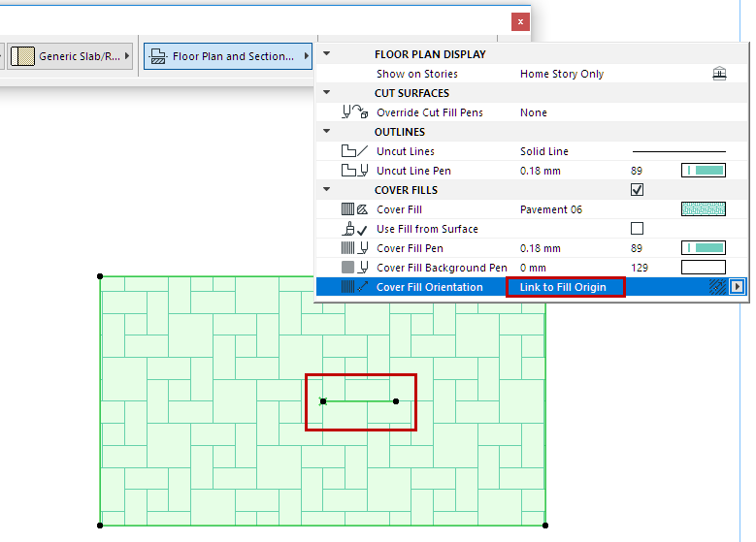Screen dimensions: 756x542
Task: Click the Uncut Line Pen number 89
Action: coord(637,171)
